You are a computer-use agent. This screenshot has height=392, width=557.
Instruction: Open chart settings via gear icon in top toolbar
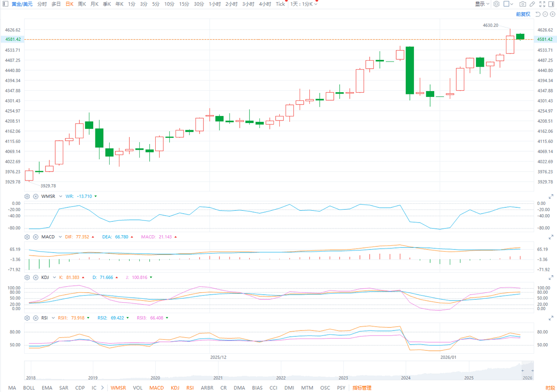pyautogui.click(x=496, y=4)
